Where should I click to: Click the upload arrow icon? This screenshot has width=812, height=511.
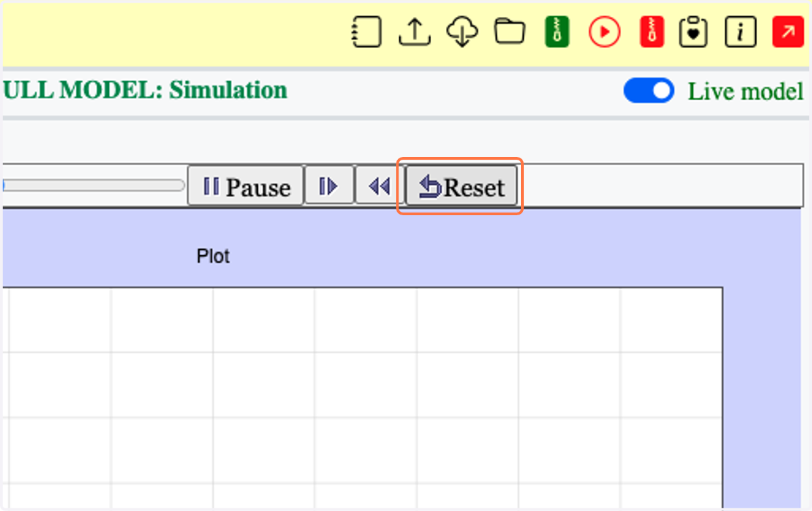pos(415,32)
